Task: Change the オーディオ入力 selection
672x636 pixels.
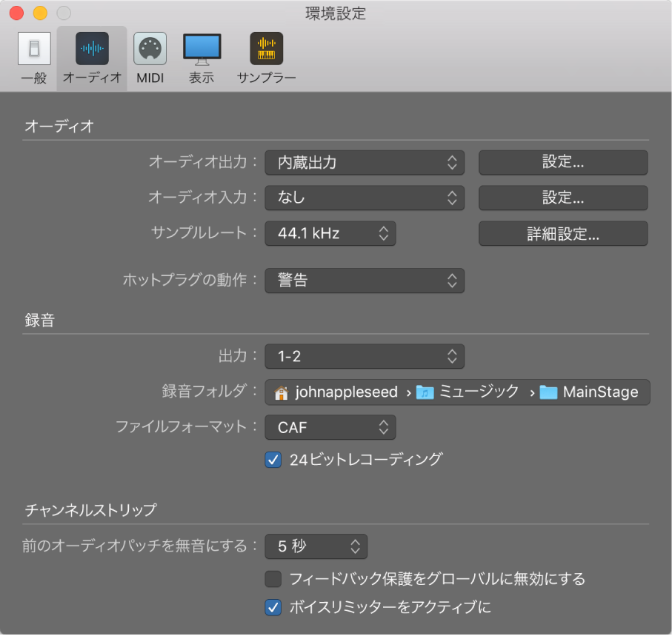Action: tap(364, 198)
